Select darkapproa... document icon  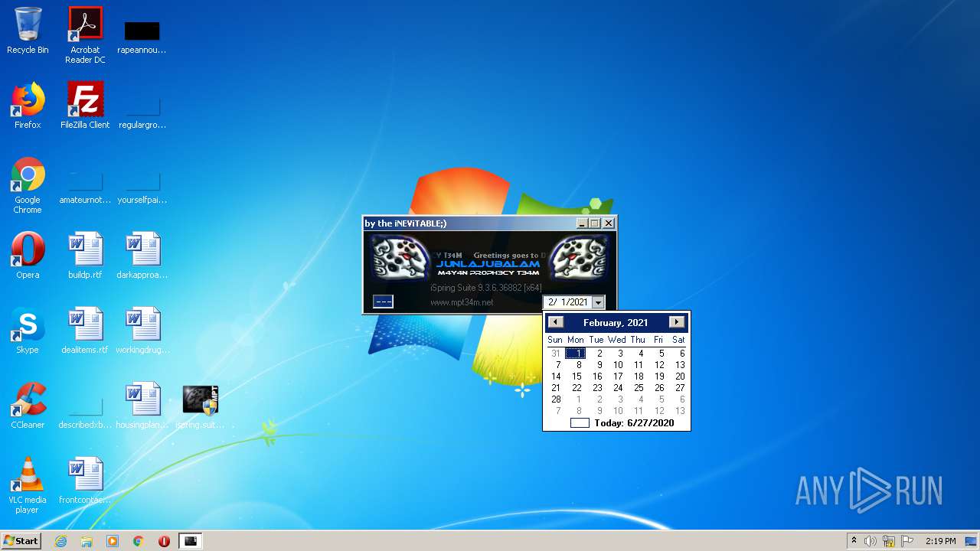click(x=142, y=256)
